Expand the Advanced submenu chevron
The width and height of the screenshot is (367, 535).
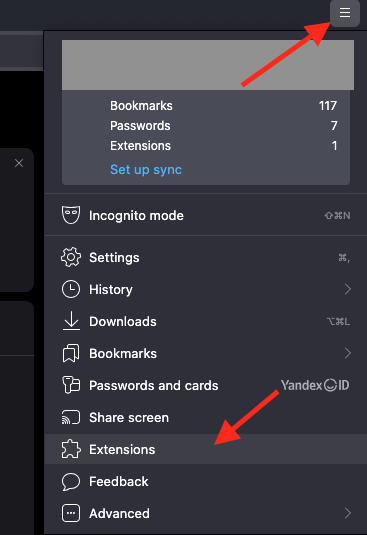tap(348, 513)
